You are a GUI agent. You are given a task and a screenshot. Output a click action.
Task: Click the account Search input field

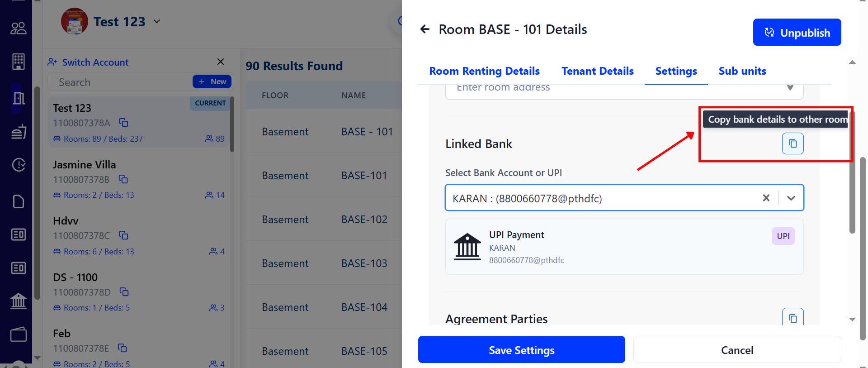122,82
